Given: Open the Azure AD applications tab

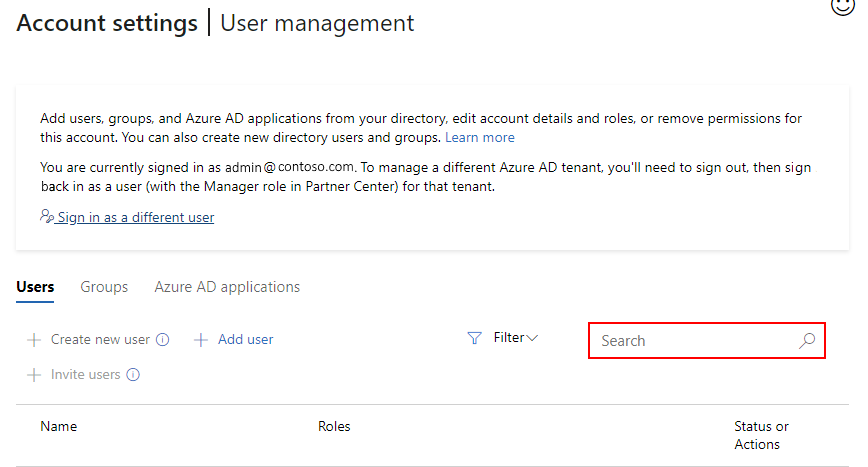Looking at the screenshot, I should 227,287.
